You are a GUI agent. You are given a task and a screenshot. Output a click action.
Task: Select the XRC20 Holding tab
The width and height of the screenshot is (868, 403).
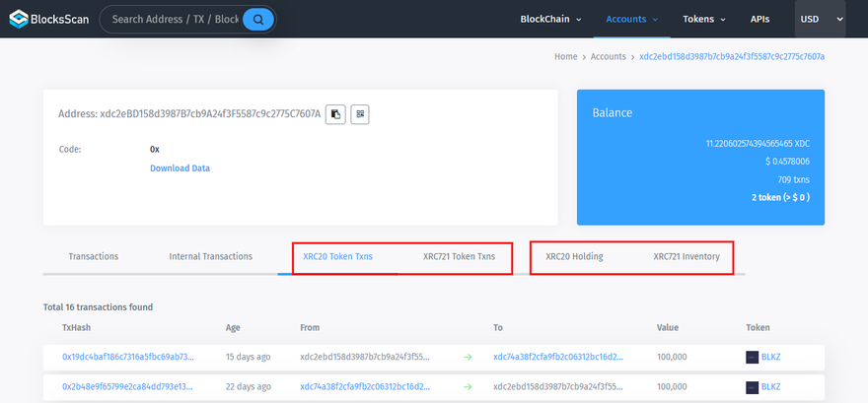(574, 256)
